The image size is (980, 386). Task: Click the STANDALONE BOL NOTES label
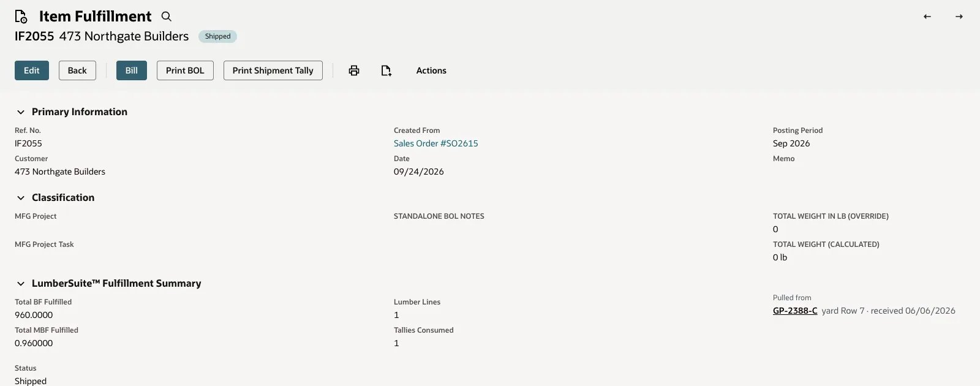point(439,216)
